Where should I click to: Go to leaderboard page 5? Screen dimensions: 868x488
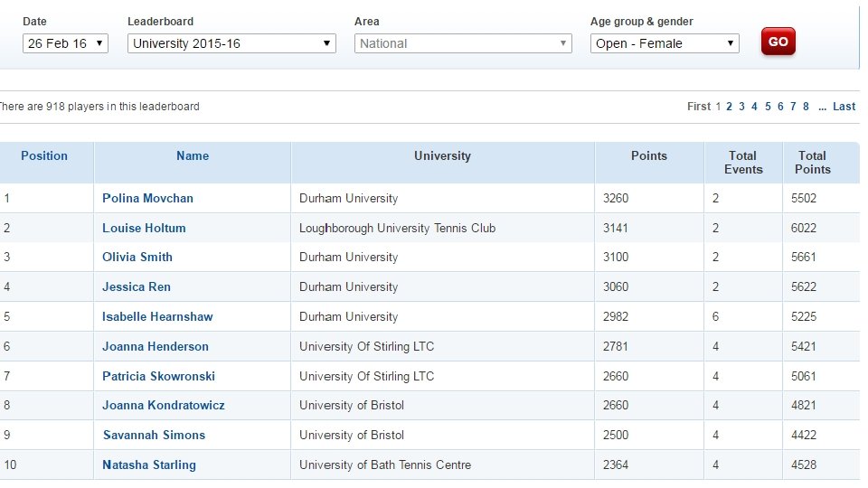click(x=768, y=107)
